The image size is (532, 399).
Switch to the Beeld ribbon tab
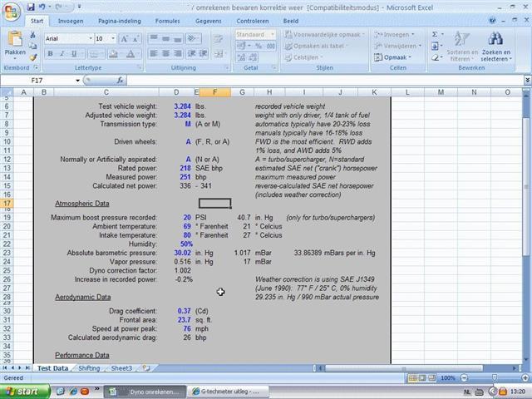(x=291, y=21)
